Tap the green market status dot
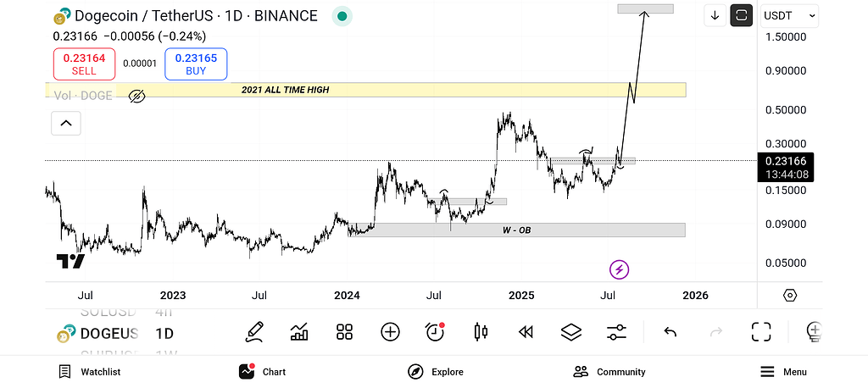The width and height of the screenshot is (868, 388). tap(342, 16)
